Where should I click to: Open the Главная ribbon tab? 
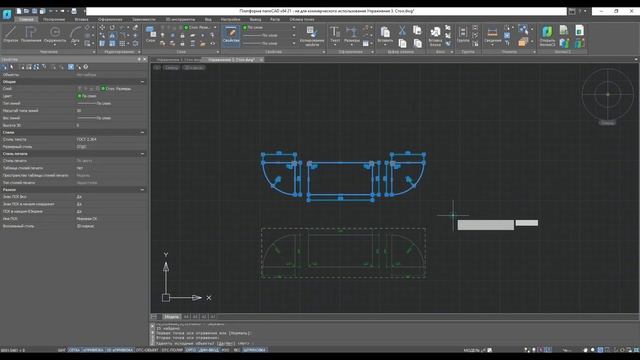point(26,19)
